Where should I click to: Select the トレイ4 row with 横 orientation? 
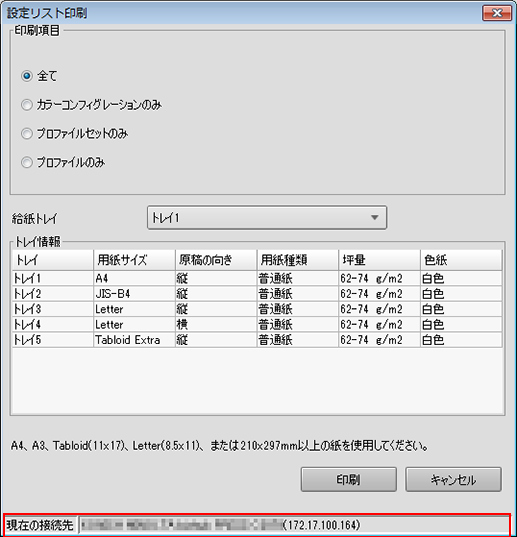pos(257,325)
